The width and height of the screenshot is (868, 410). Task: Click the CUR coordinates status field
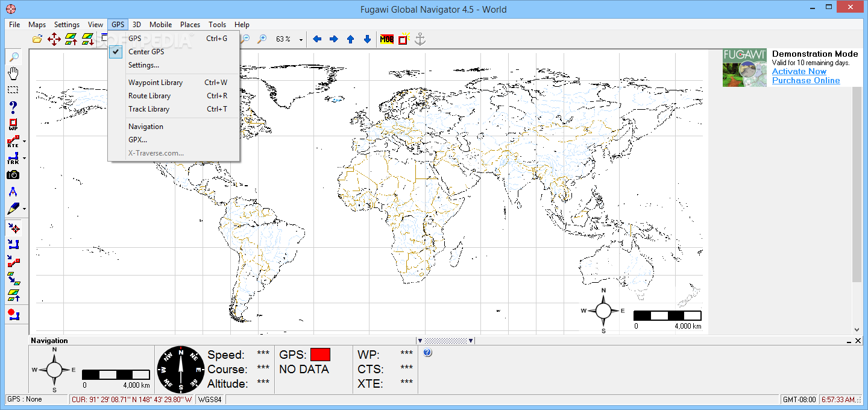tap(132, 399)
